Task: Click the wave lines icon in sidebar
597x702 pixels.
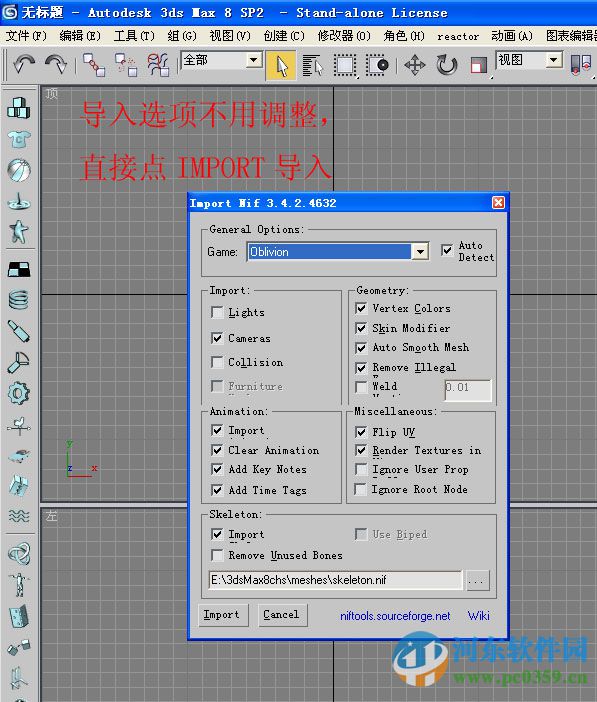Action: click(x=19, y=516)
